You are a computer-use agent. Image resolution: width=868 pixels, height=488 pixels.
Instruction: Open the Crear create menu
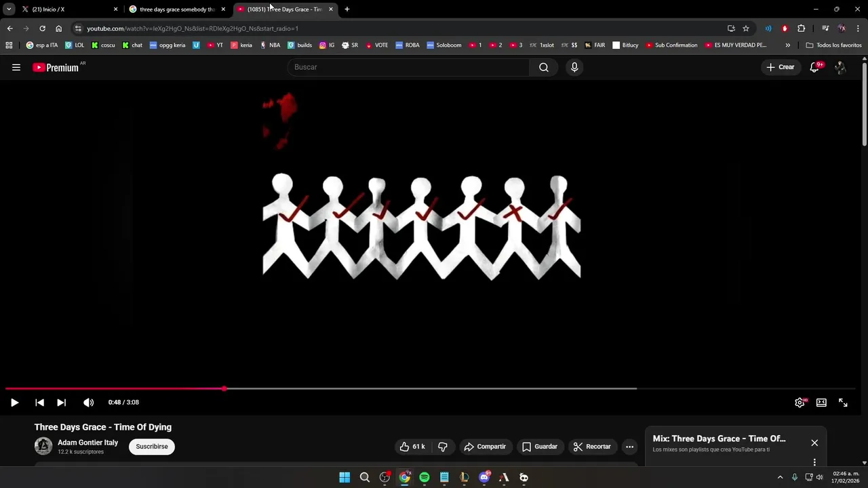[781, 67]
